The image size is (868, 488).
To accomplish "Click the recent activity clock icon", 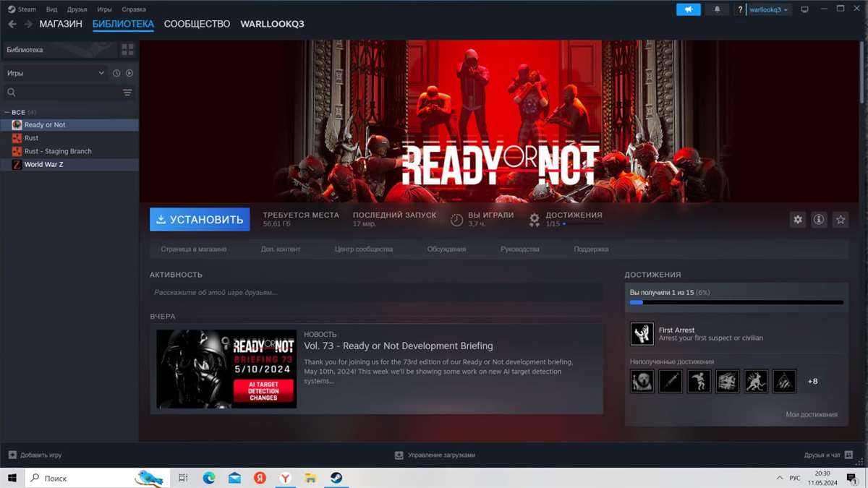I will coord(116,73).
